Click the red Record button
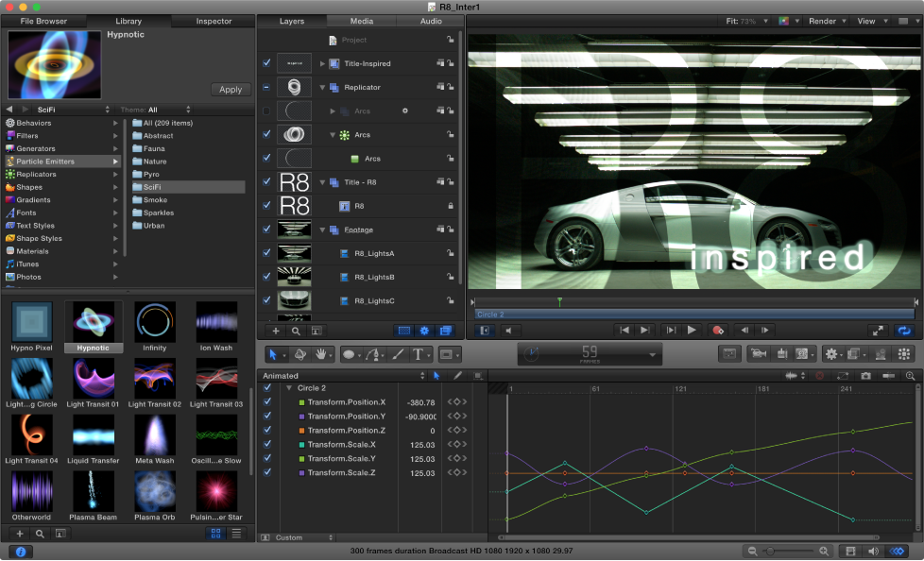This screenshot has width=924, height=561. coord(718,331)
